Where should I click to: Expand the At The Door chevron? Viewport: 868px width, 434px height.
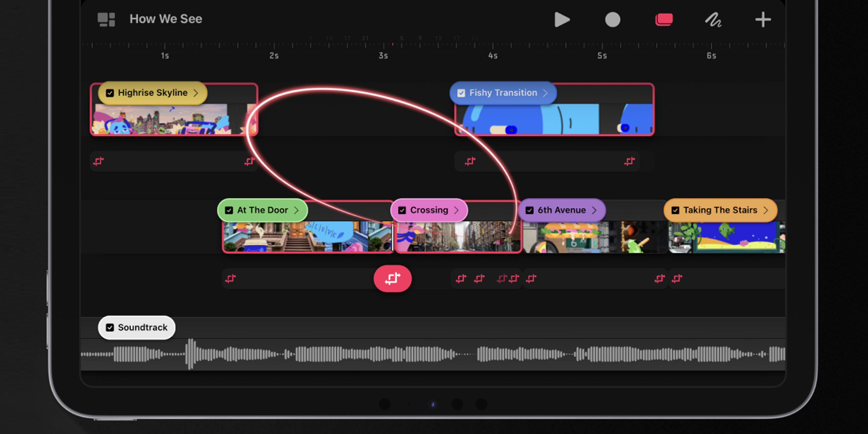tap(296, 210)
